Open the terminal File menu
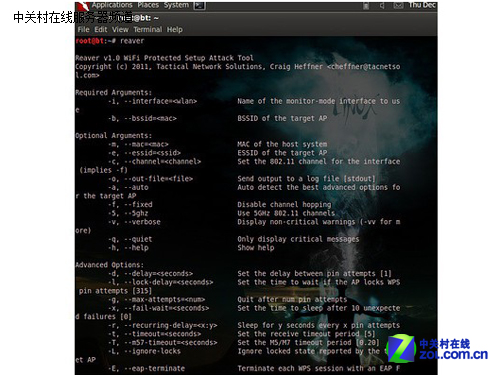The width and height of the screenshot is (500, 375). coord(83,30)
